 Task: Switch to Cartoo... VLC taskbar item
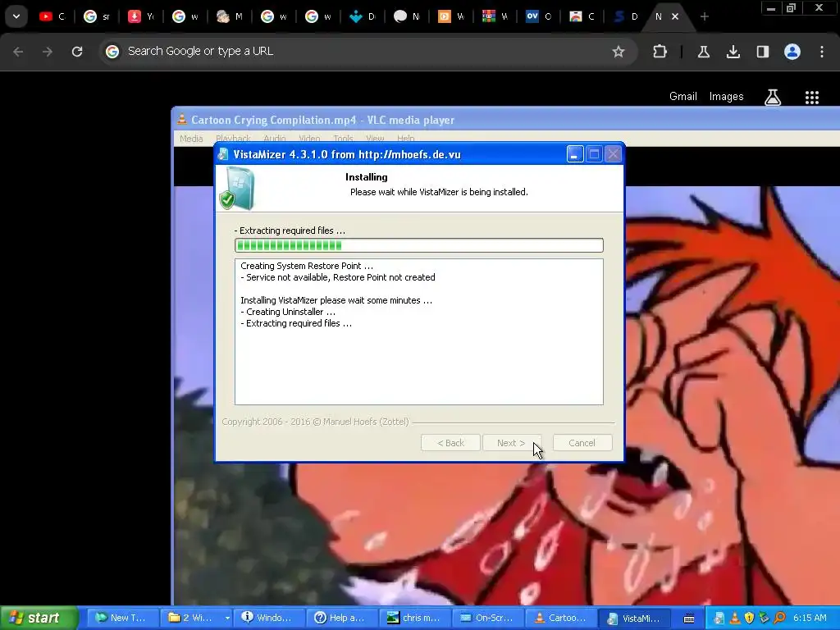coord(560,618)
